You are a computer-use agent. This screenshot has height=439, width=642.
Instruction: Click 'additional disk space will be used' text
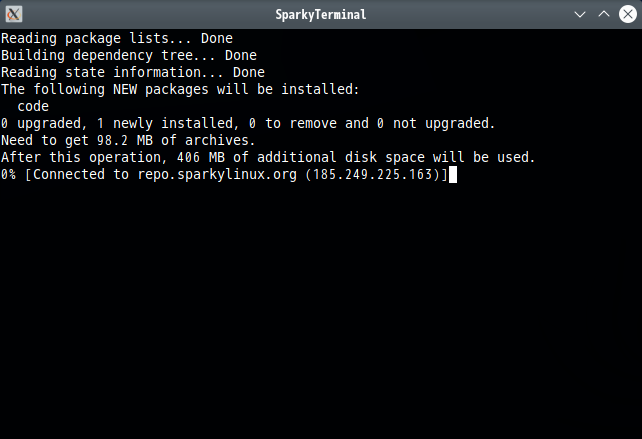tap(396, 157)
